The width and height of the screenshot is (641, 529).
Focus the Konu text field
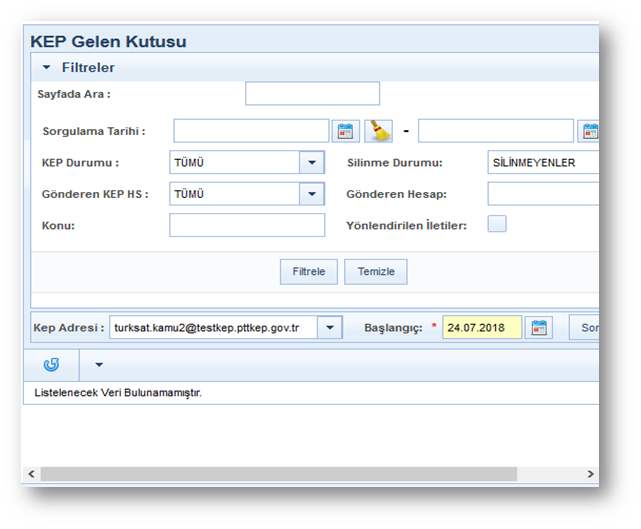247,225
